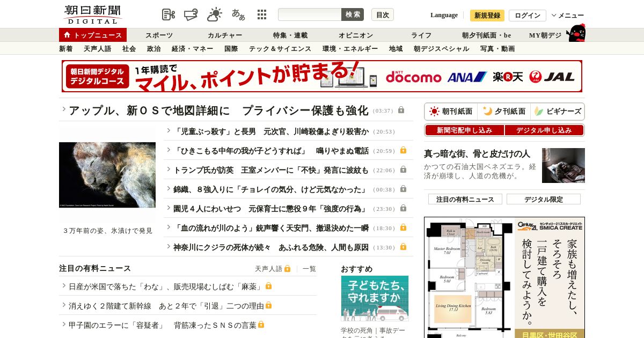Open the Venezuela article thumbnail
This screenshot has height=338, width=644.
[563, 165]
